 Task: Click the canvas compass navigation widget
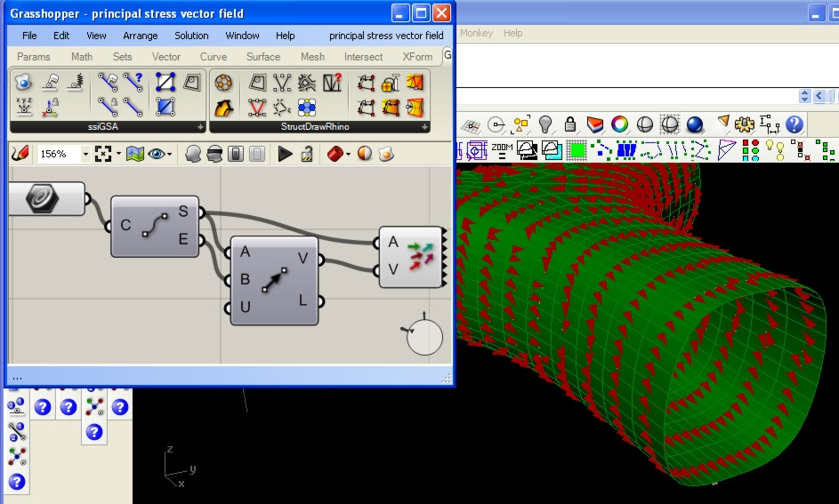[424, 336]
